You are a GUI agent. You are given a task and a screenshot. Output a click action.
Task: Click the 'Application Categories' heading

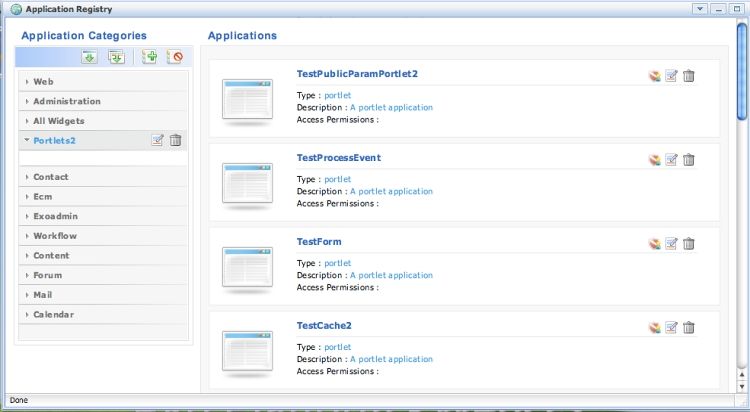84,35
